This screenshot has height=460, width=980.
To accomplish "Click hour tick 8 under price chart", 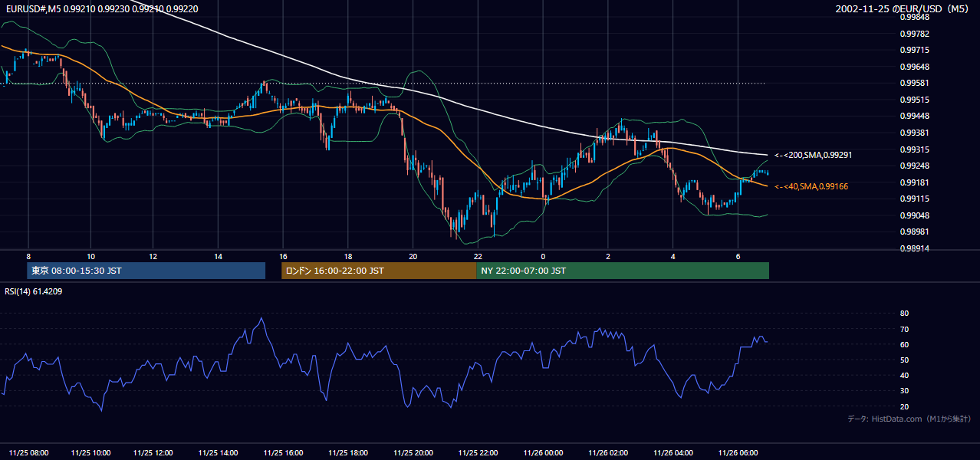I will [28, 256].
